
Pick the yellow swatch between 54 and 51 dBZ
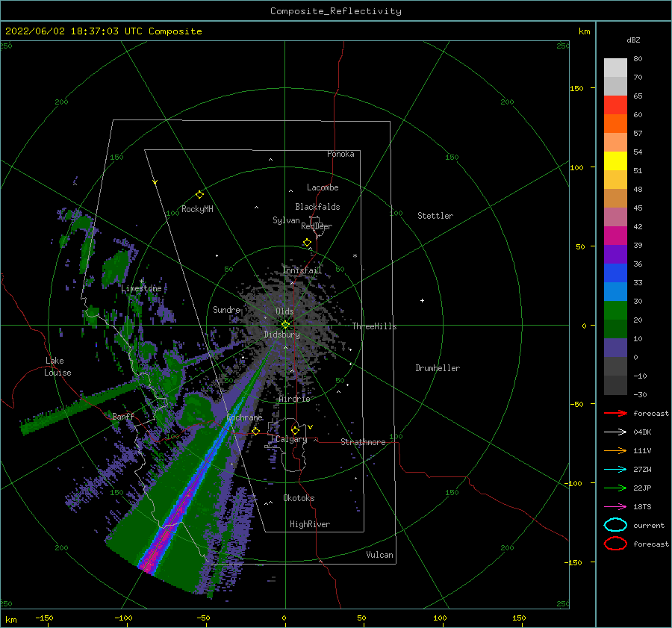(x=615, y=161)
